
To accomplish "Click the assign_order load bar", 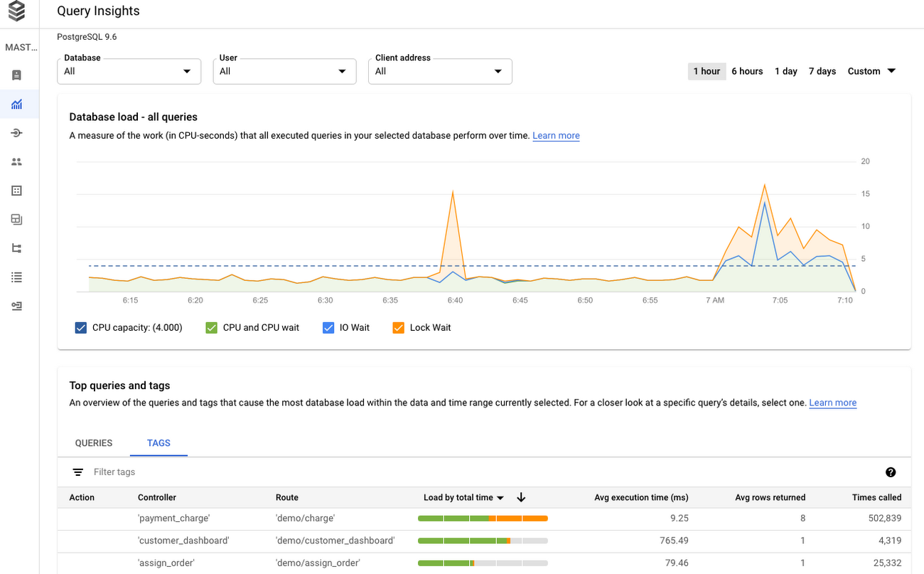I will 483,563.
